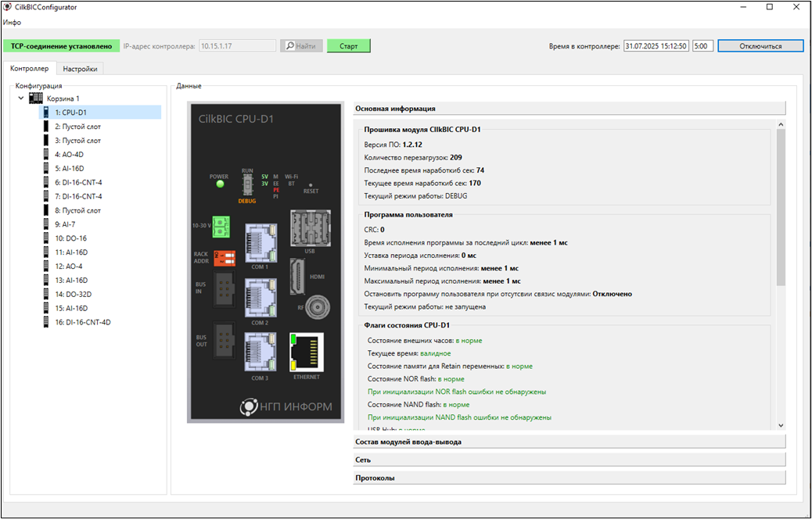Screen dimensions: 812x519
Task: Select 6: DI-16-CNT-4 module
Action: pos(78,182)
